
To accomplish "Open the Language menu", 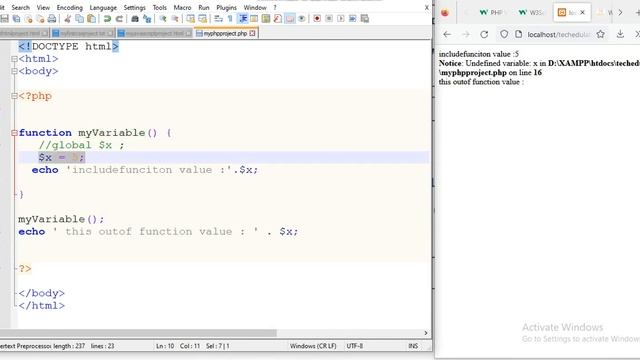I will pyautogui.click(x=103, y=7).
